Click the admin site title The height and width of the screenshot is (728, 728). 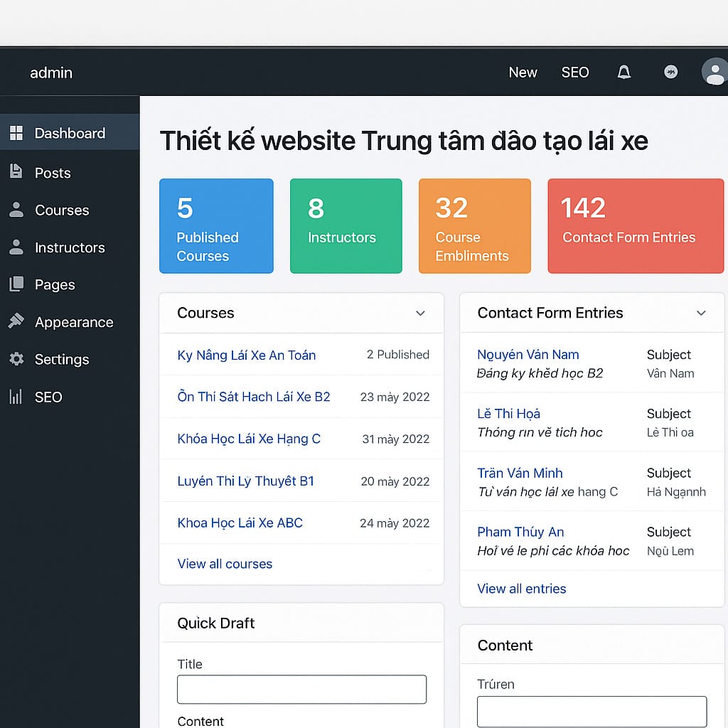(51, 73)
